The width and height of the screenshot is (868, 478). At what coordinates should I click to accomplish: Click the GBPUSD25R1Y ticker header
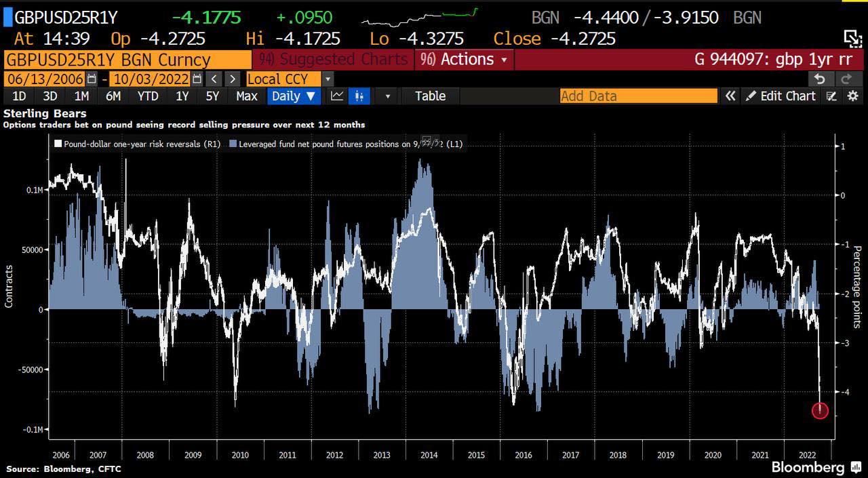[x=66, y=18]
